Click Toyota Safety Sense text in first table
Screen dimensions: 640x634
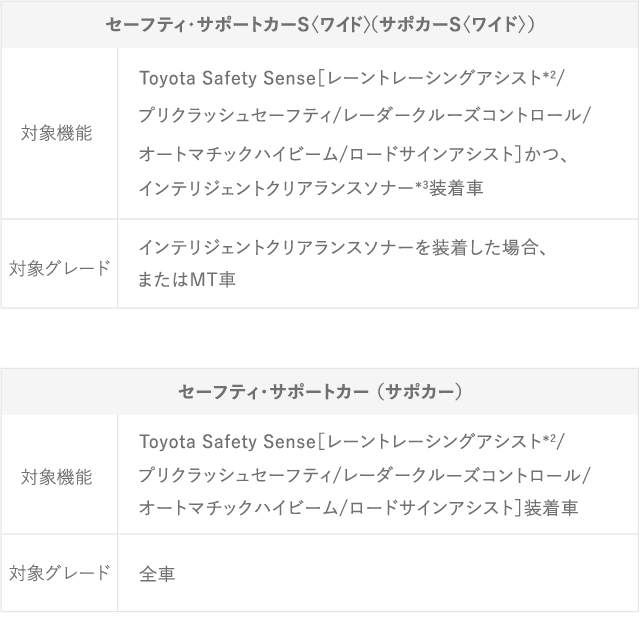click(x=228, y=78)
